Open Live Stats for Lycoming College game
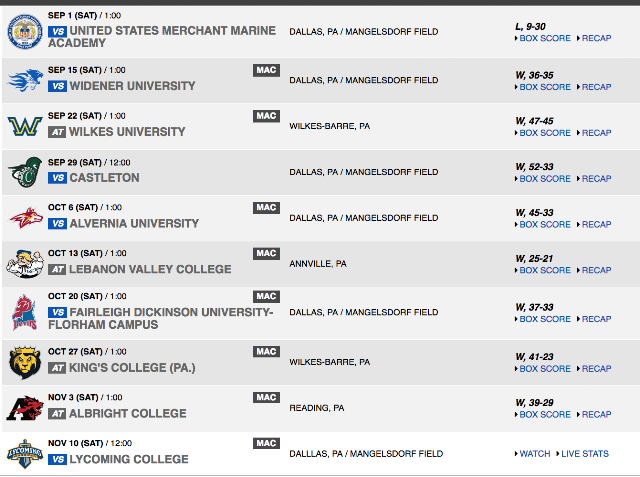640x477 pixels. [x=584, y=454]
